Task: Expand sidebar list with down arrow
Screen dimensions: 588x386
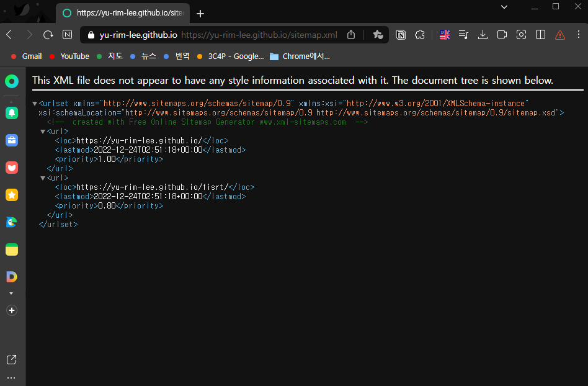Action: point(11,294)
